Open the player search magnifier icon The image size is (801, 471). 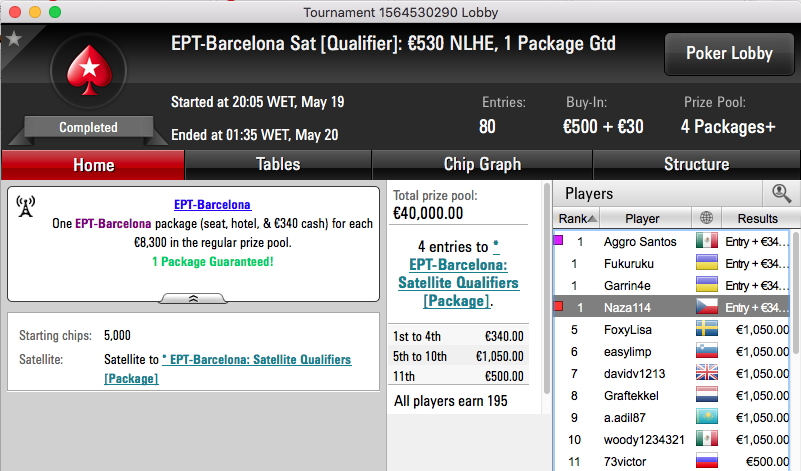[x=781, y=194]
